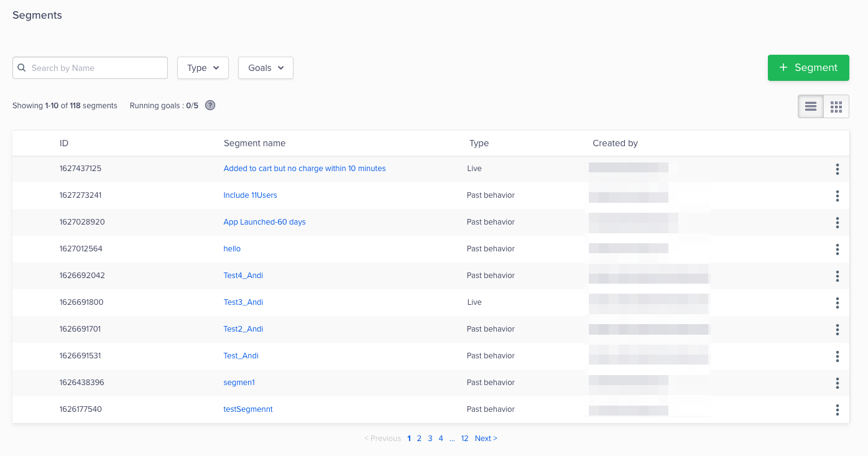The image size is (868, 456).
Task: Open the Test3_Andi segment
Action: click(243, 302)
